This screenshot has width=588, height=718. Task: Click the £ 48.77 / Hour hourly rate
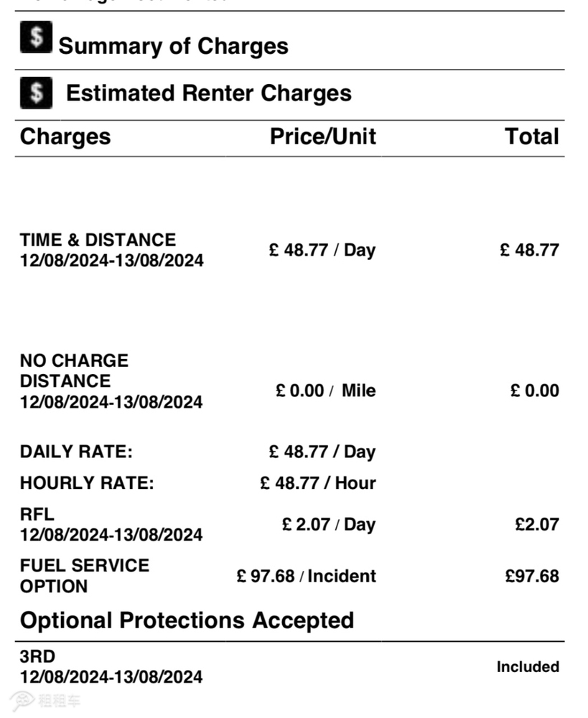(318, 483)
